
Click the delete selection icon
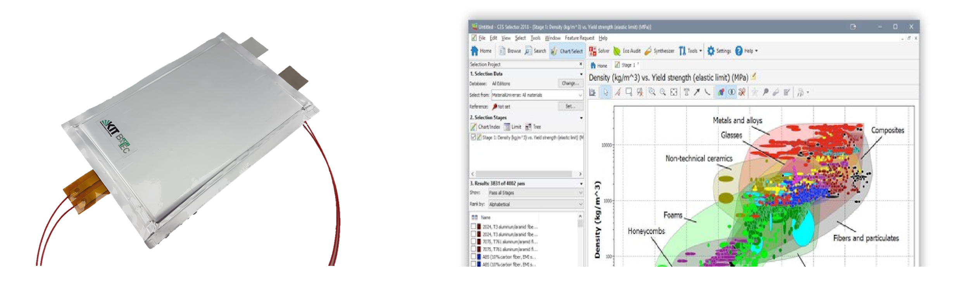click(x=640, y=92)
